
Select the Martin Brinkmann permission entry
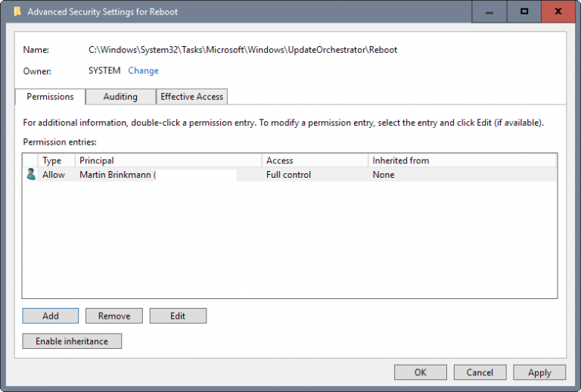pyautogui.click(x=290, y=175)
